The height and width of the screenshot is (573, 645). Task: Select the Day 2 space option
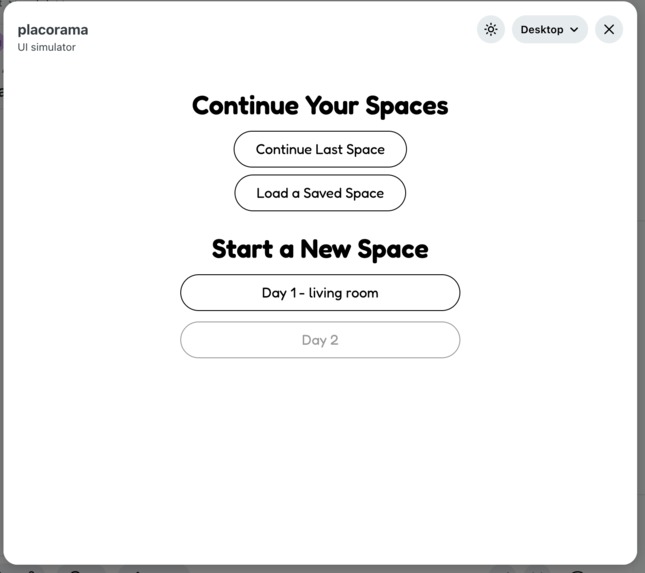point(320,340)
